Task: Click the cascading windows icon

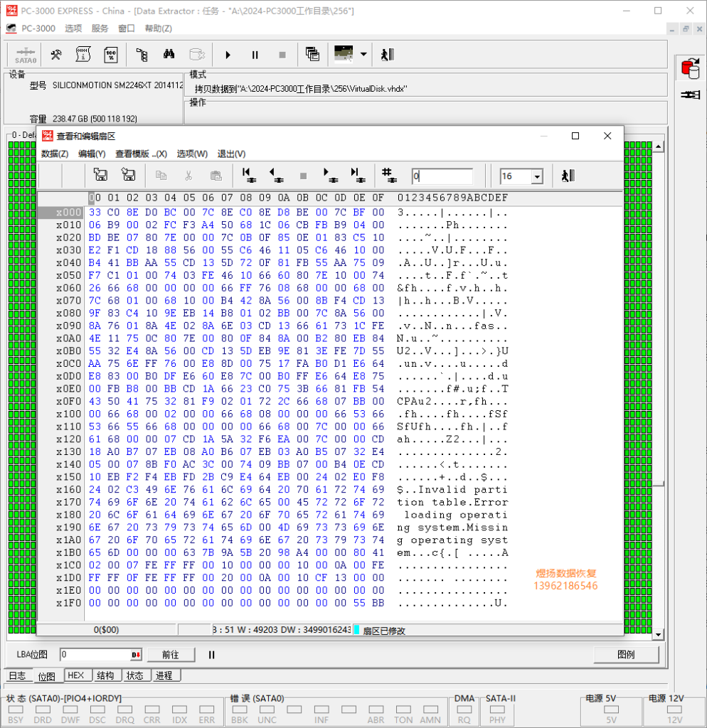Action: (x=312, y=55)
